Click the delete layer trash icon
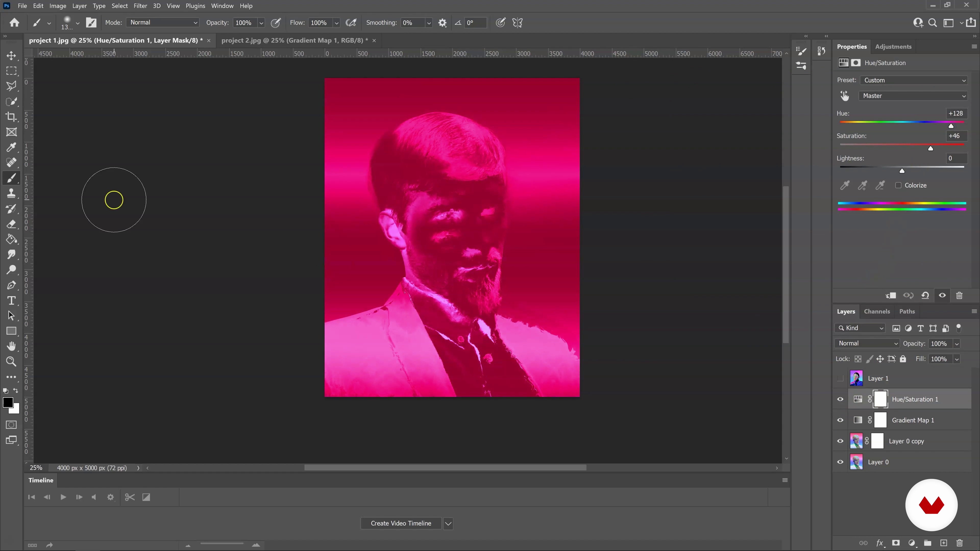The image size is (980, 551). pos(960,543)
